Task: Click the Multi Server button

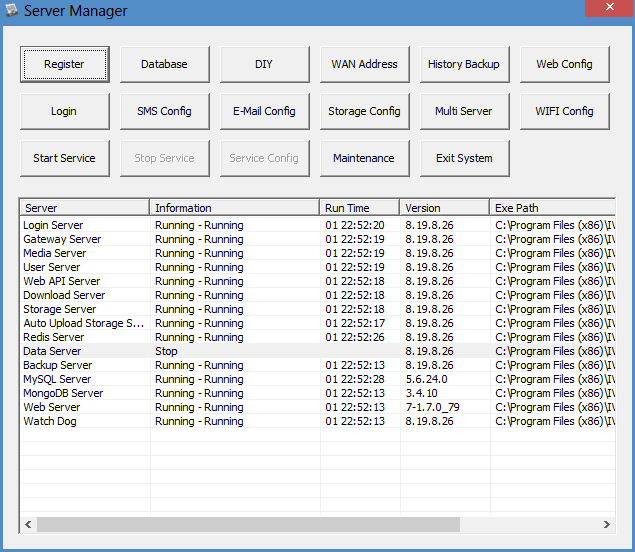Action: click(465, 111)
